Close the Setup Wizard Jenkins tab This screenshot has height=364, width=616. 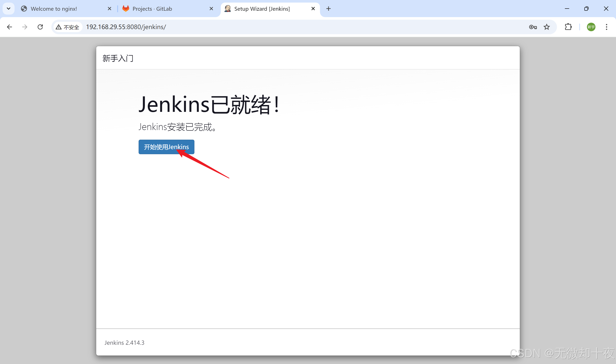pyautogui.click(x=313, y=9)
